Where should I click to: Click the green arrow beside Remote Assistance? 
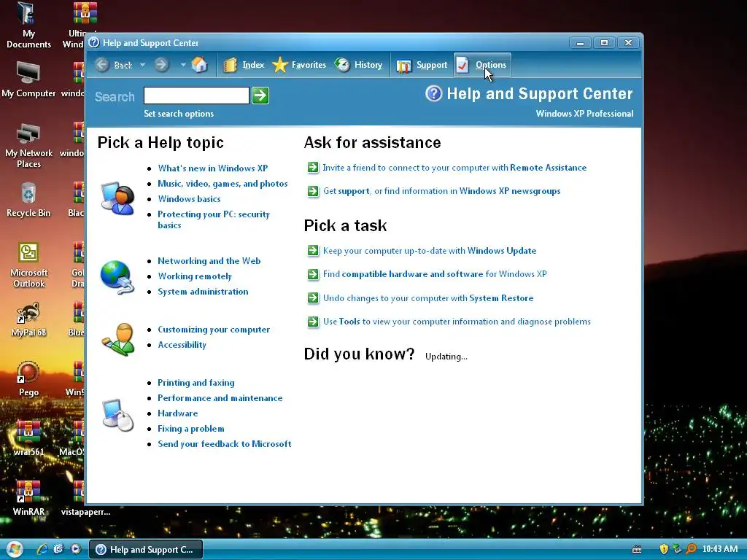click(313, 167)
